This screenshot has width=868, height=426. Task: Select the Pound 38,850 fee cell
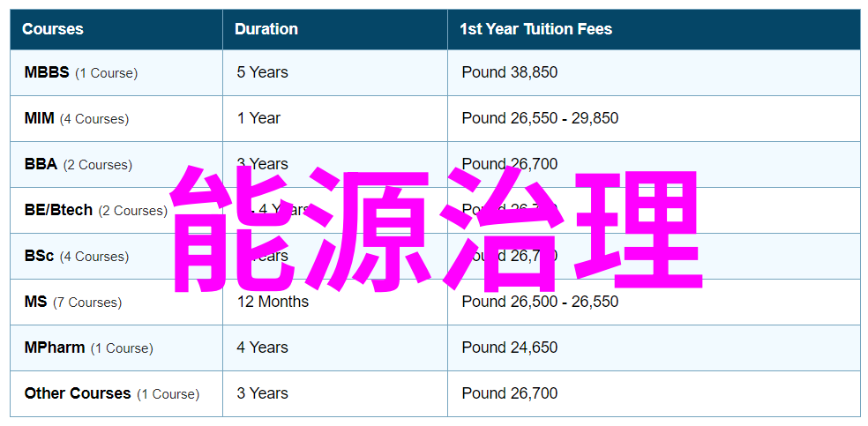(510, 72)
